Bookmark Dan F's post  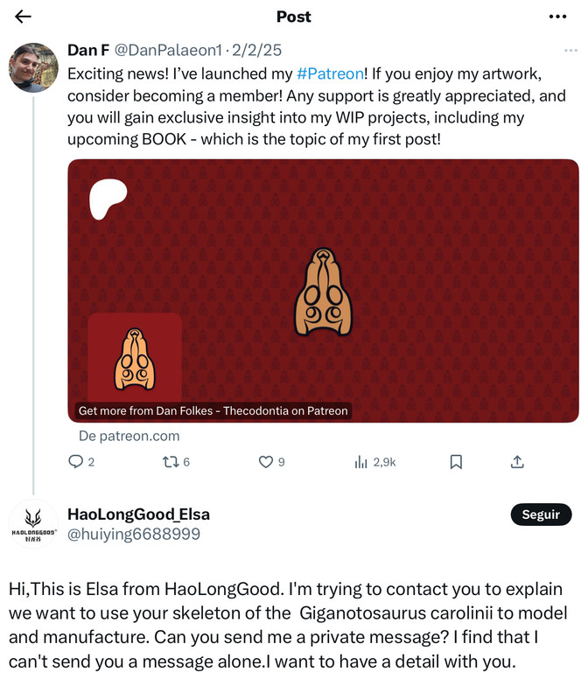456,462
